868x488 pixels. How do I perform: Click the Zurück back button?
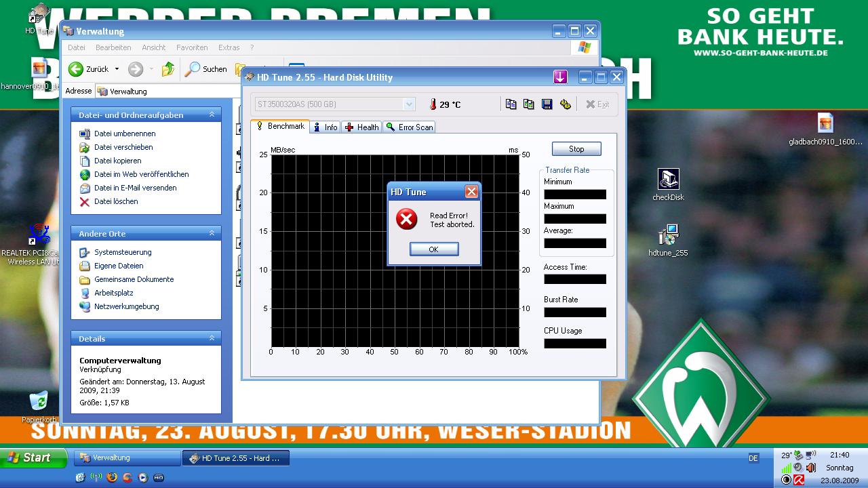89,68
